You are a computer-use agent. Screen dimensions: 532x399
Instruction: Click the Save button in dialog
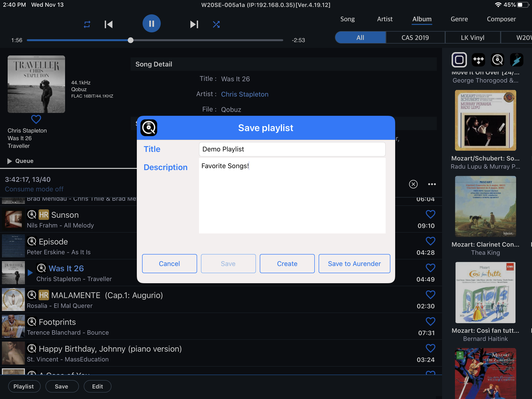(228, 264)
